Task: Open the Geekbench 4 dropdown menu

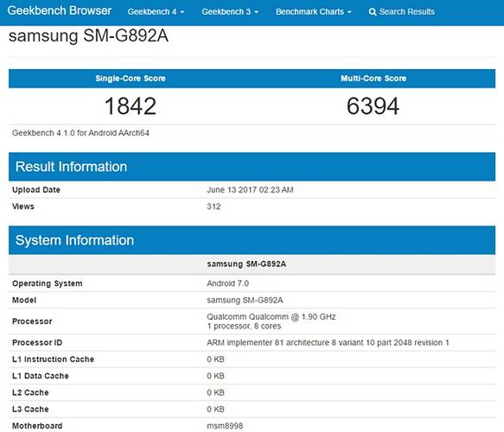Action: click(x=156, y=12)
